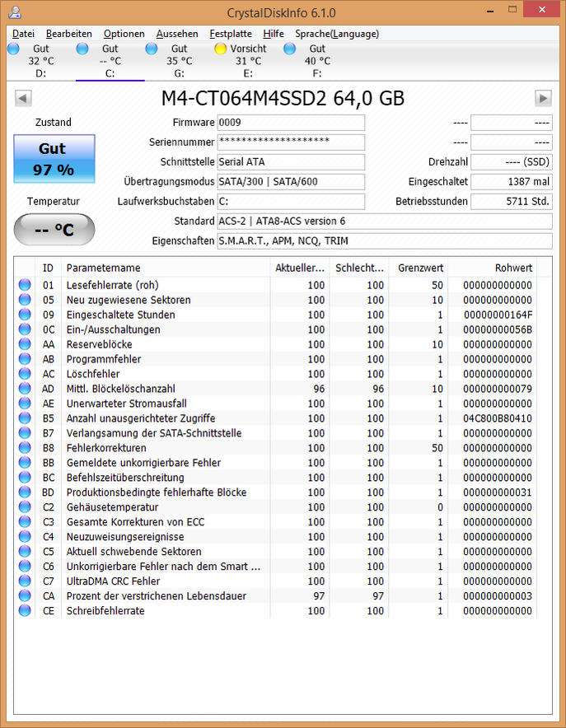Image resolution: width=566 pixels, height=728 pixels.
Task: Click the Firmware field showing 0009
Action: pos(291,123)
